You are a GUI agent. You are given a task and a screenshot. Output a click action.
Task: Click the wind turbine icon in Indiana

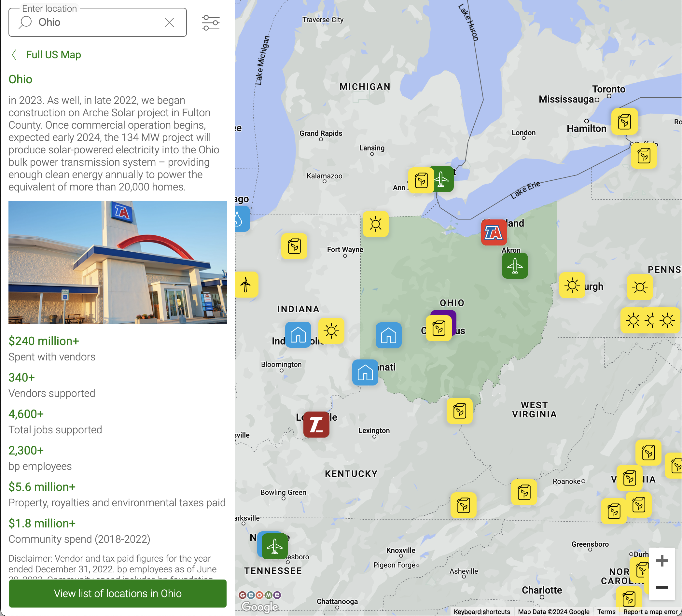(x=246, y=285)
